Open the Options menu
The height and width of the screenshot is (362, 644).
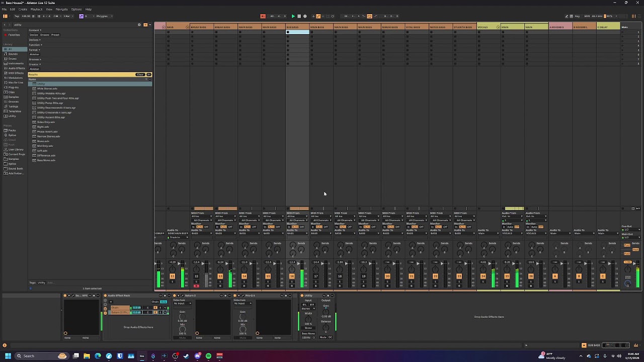[x=76, y=9]
